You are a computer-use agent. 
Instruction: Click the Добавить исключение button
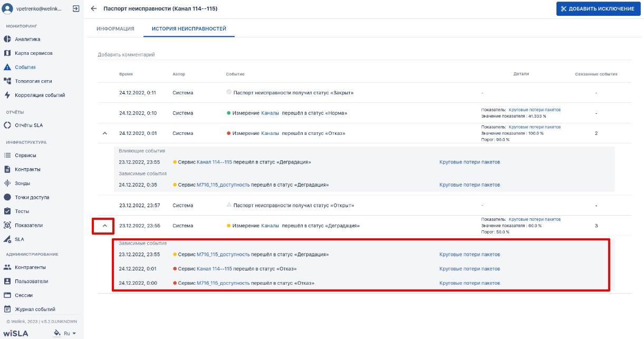[x=598, y=9]
